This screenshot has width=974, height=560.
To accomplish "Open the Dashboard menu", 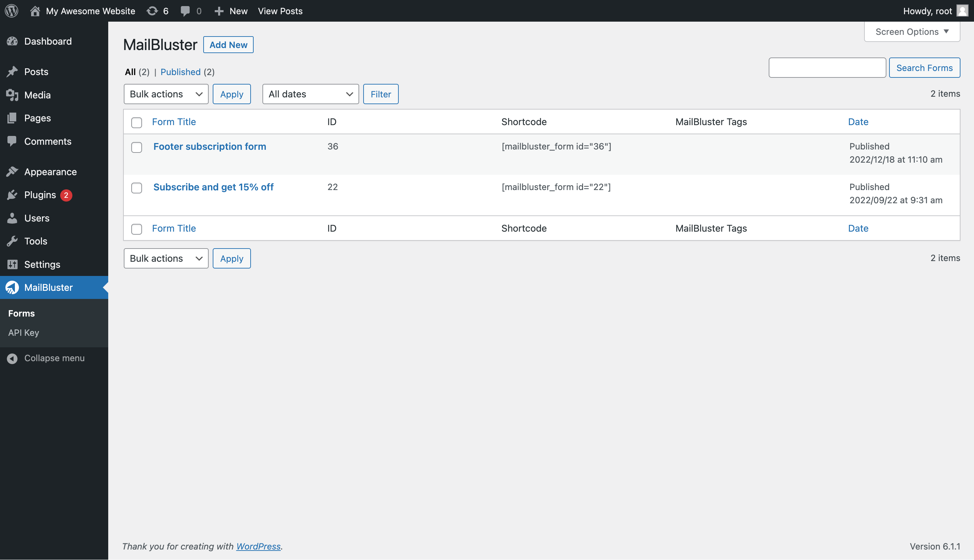I will [54, 41].
